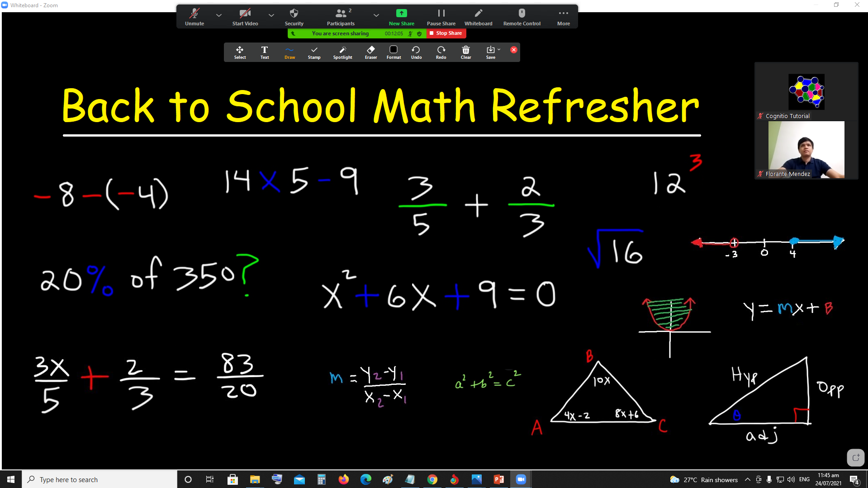The width and height of the screenshot is (868, 488).
Task: Redo the annotation
Action: [441, 52]
